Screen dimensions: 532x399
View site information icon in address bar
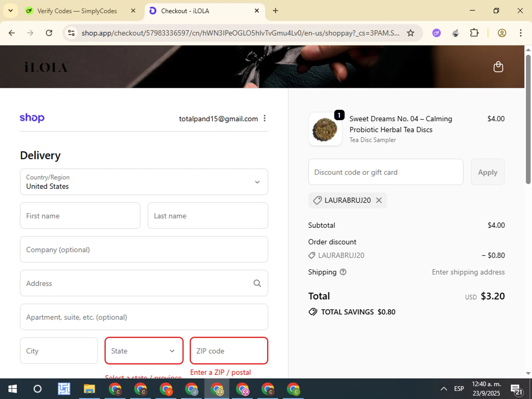click(x=71, y=33)
